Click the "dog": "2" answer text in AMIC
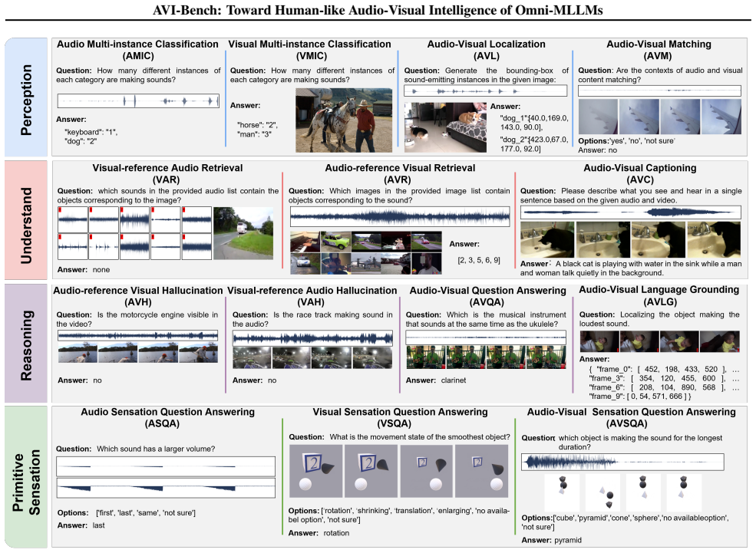Screen dimensions: 756x553 (x=81, y=141)
